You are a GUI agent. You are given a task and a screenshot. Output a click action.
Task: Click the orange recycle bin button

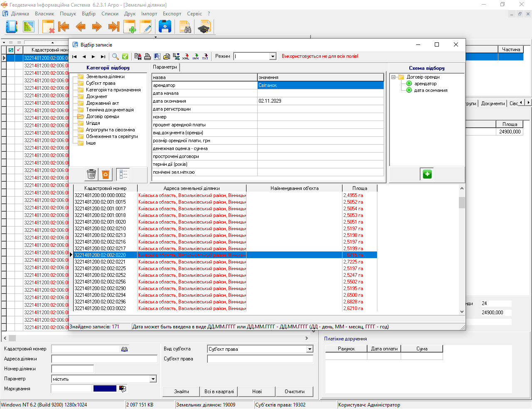pyautogui.click(x=106, y=174)
